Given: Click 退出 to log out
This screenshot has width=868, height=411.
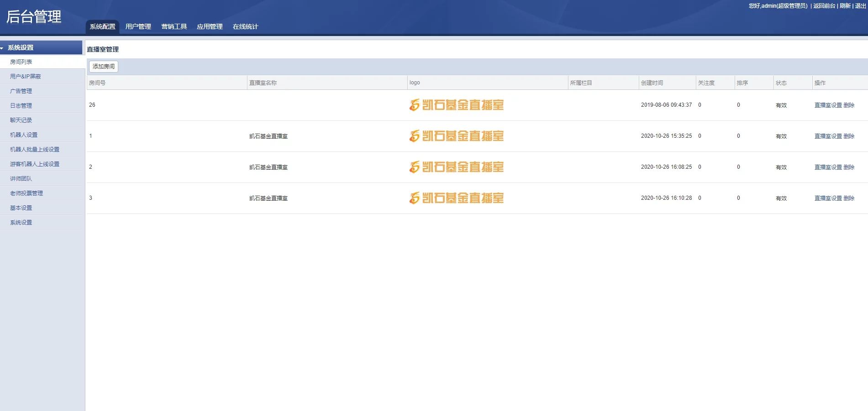Looking at the screenshot, I should coord(860,6).
